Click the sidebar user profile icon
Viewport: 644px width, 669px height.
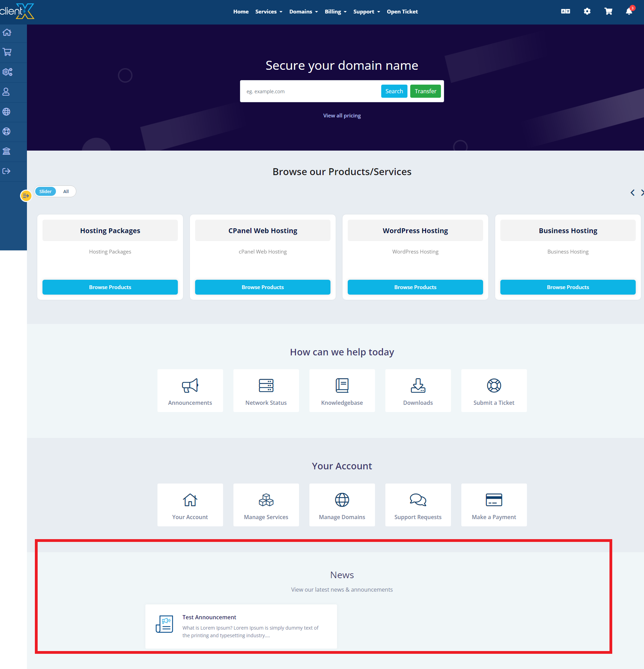coord(7,92)
